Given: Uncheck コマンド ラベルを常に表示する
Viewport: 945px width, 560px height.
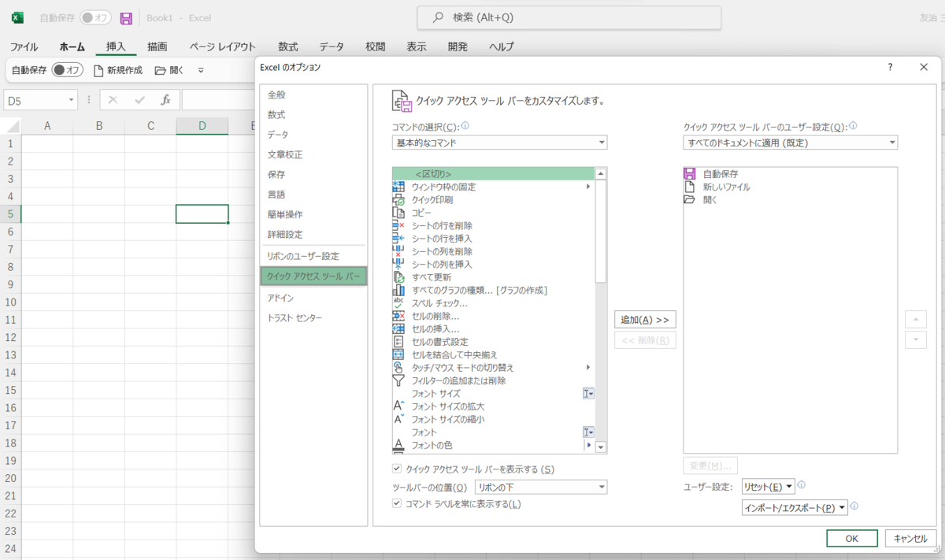Looking at the screenshot, I should (397, 503).
